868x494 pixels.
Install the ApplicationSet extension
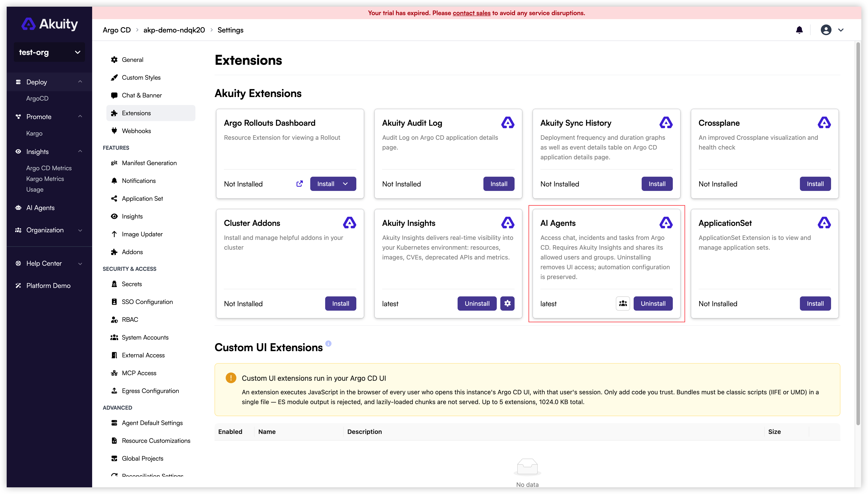click(x=815, y=303)
